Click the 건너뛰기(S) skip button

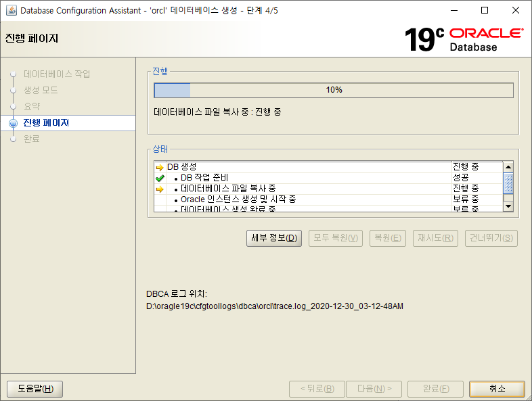click(491, 238)
